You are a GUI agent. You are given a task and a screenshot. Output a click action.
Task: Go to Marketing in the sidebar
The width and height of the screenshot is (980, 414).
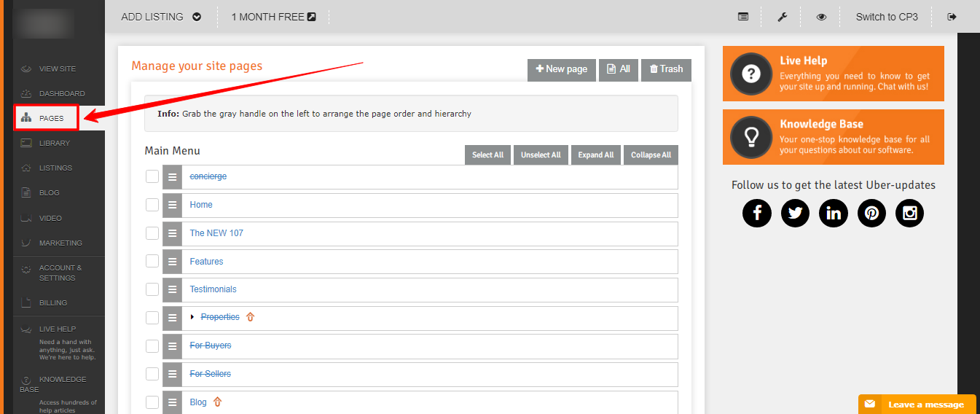(x=60, y=243)
